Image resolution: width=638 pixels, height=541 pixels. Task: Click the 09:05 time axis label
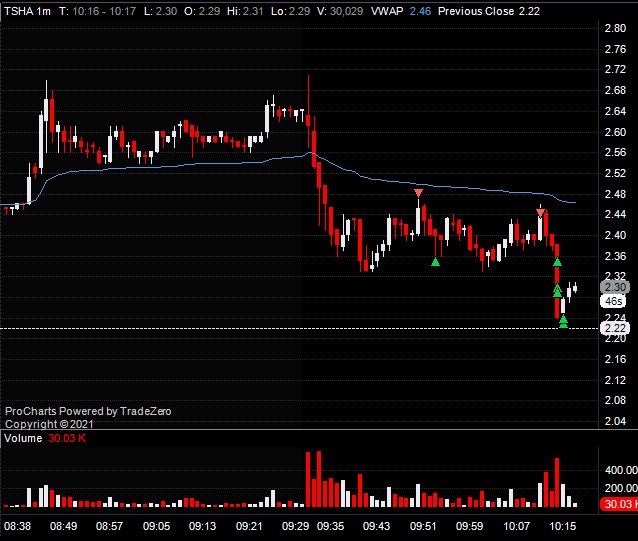pyautogui.click(x=156, y=526)
